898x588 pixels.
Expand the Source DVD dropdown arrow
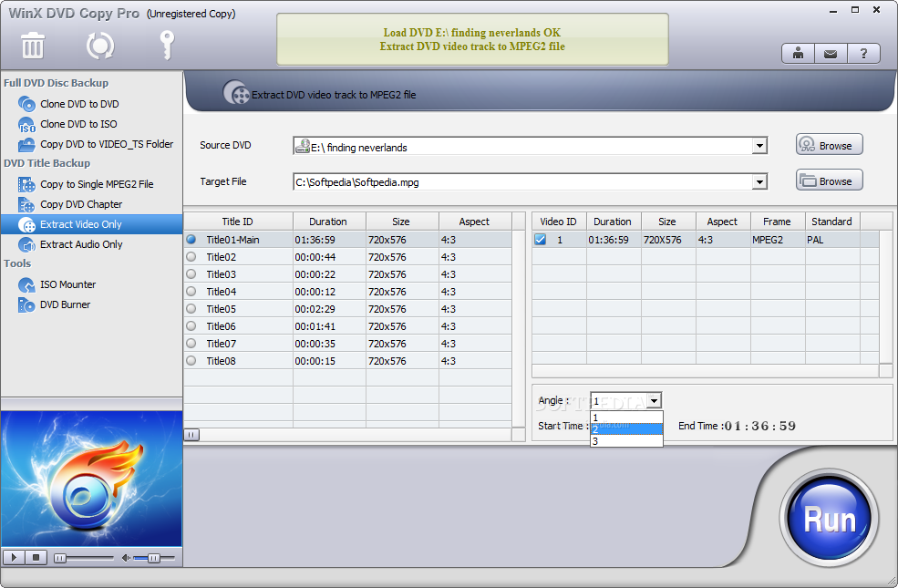759,146
